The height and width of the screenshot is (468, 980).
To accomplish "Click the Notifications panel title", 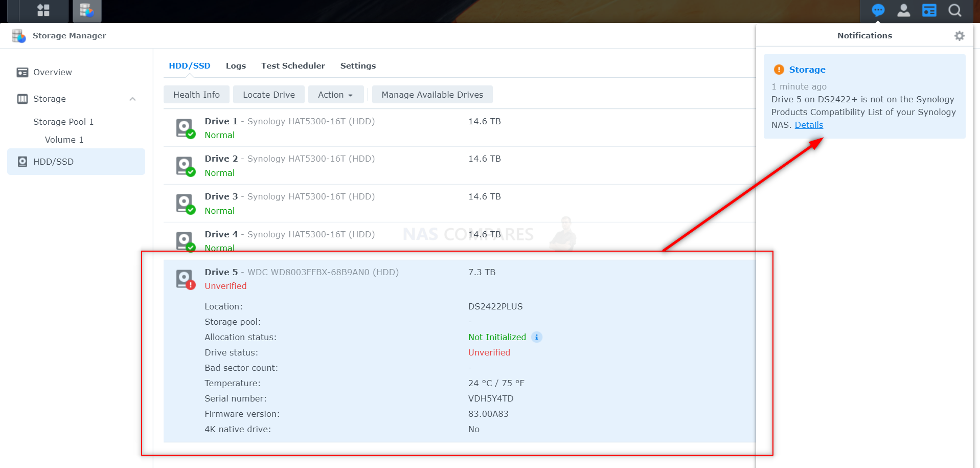I will point(864,36).
